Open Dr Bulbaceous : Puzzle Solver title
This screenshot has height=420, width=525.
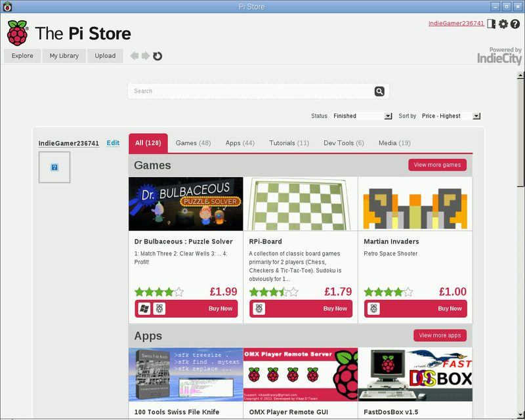[x=184, y=241]
